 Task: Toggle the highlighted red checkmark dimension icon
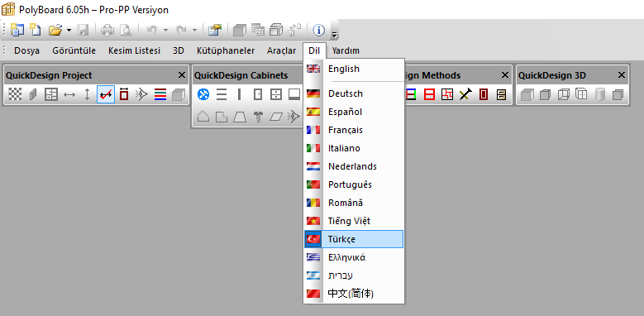point(106,94)
